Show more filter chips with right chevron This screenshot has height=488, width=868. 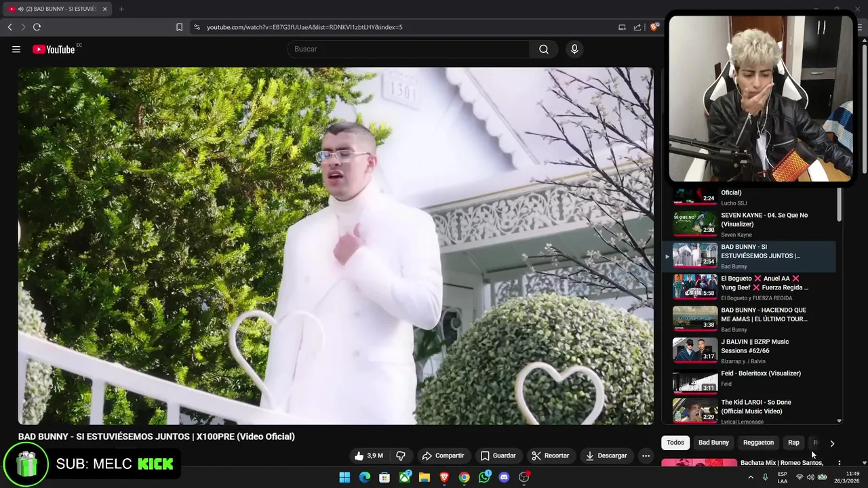tap(832, 443)
